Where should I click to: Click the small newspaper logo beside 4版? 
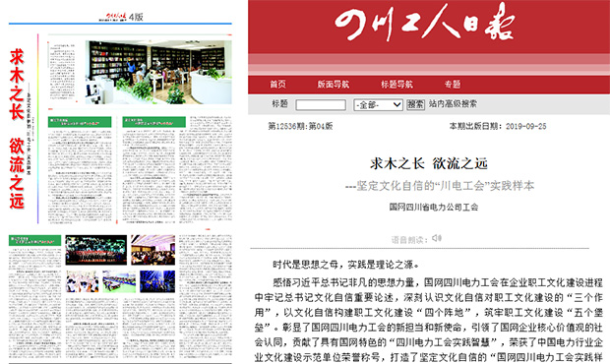116,17
